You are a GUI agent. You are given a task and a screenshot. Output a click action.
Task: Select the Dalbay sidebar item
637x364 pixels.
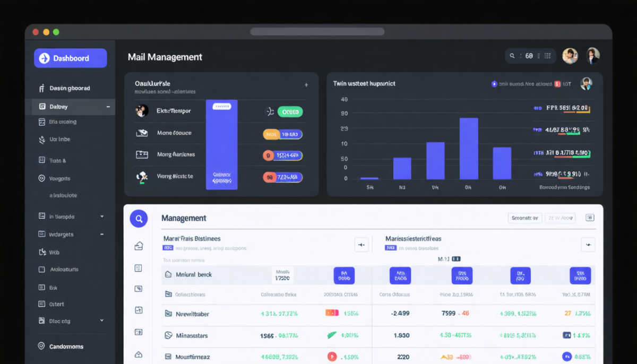tap(72, 107)
